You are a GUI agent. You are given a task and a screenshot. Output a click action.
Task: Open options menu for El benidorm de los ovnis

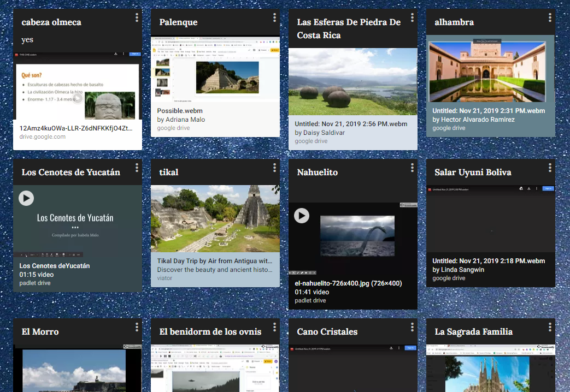coord(274,327)
